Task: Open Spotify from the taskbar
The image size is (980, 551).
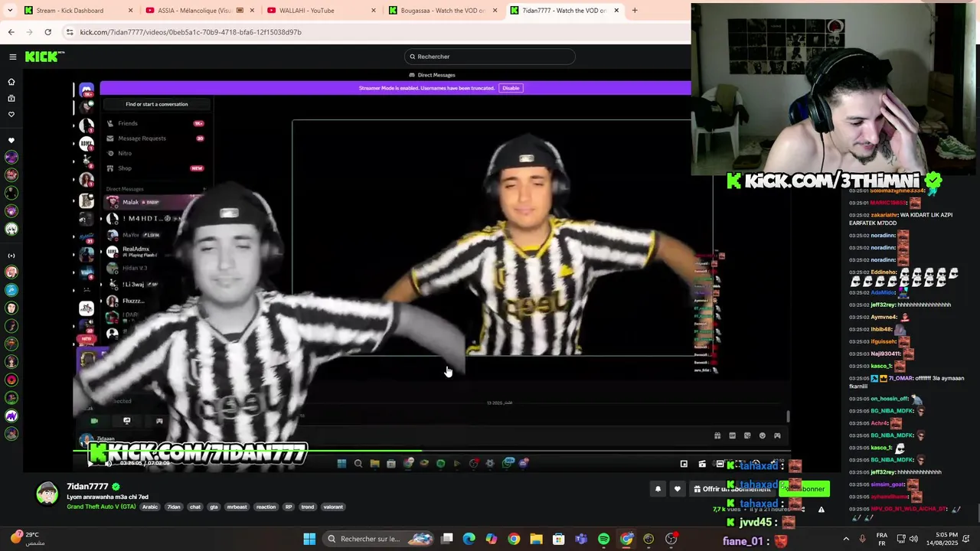Action: [x=604, y=539]
